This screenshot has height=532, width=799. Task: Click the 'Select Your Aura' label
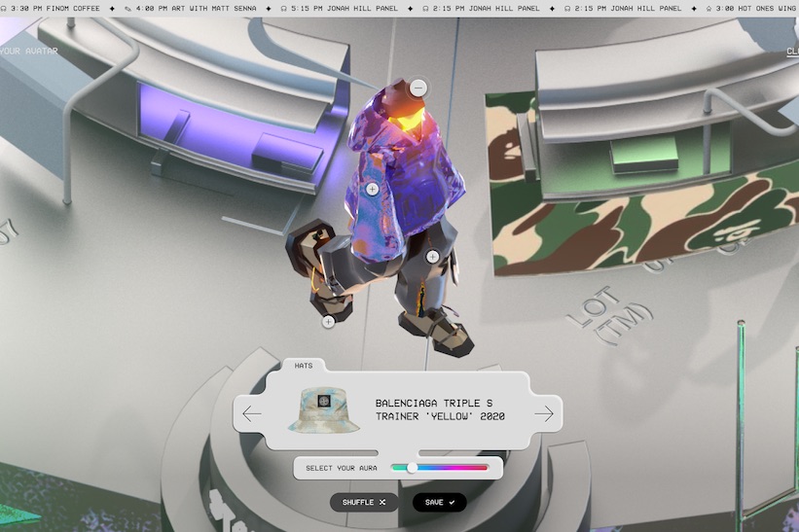342,468
